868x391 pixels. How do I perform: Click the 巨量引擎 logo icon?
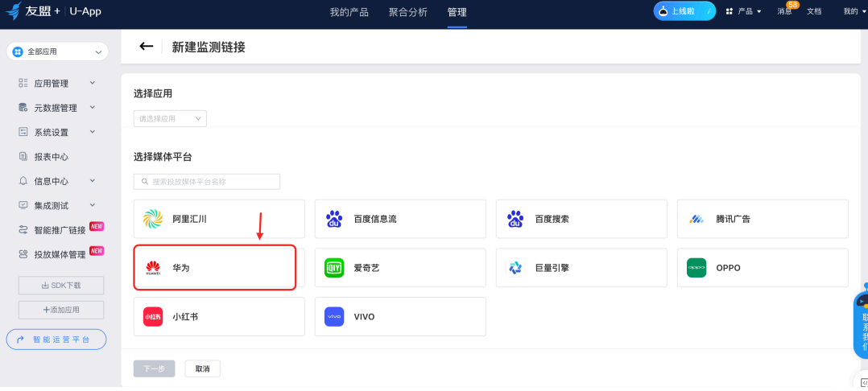pos(515,268)
